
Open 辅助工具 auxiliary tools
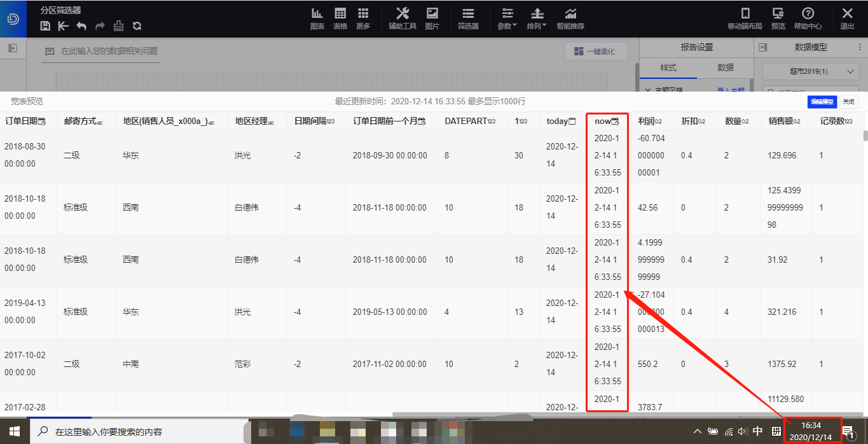pyautogui.click(x=403, y=18)
